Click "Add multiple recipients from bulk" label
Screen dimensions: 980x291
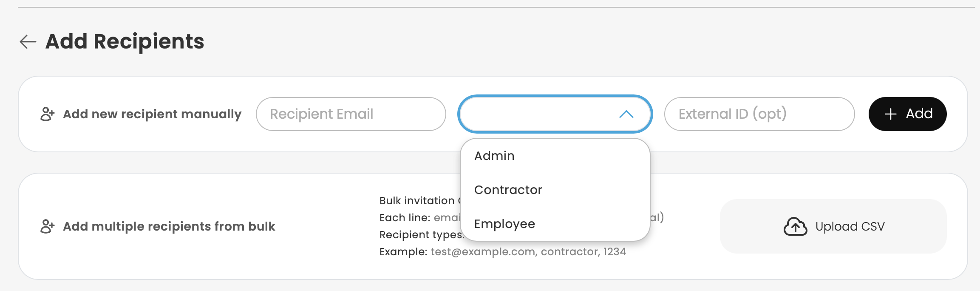(x=169, y=226)
